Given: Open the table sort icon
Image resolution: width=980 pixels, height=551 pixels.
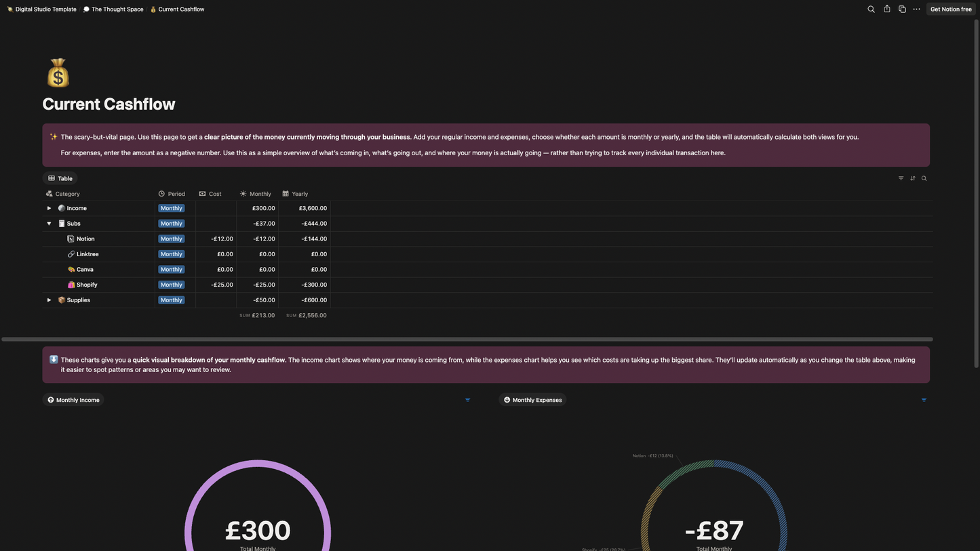Looking at the screenshot, I should pyautogui.click(x=912, y=178).
